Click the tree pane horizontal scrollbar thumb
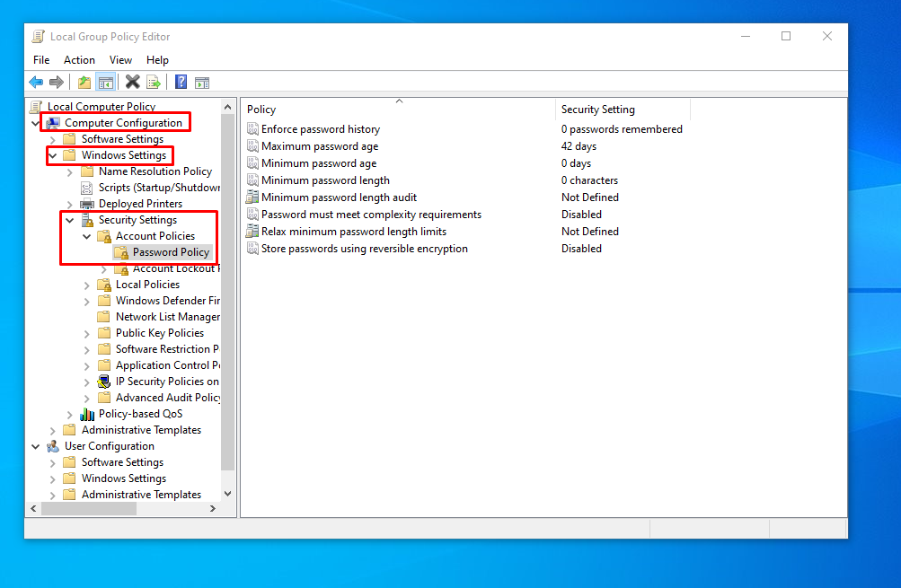Viewport: 901px width, 588px height. pos(89,509)
